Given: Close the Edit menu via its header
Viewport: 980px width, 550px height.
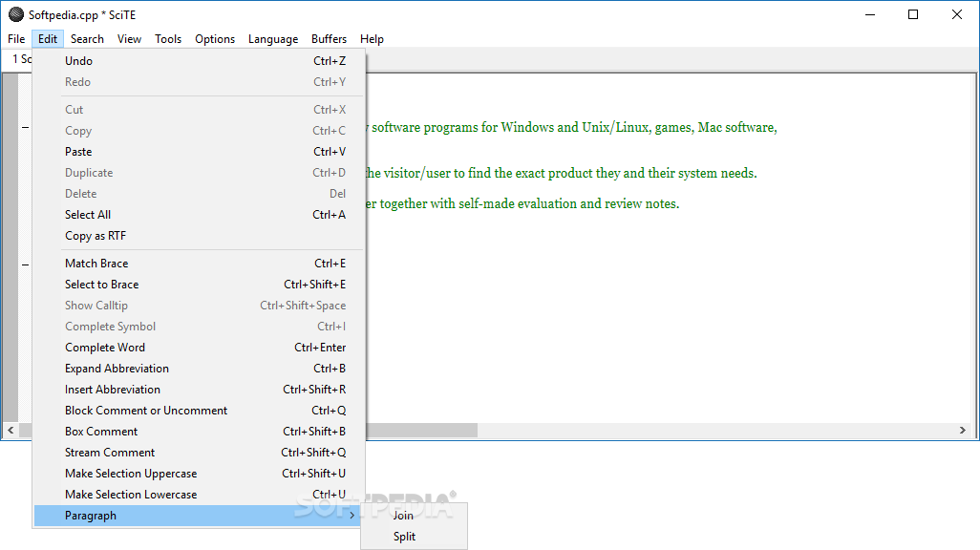Looking at the screenshot, I should pyautogui.click(x=48, y=39).
